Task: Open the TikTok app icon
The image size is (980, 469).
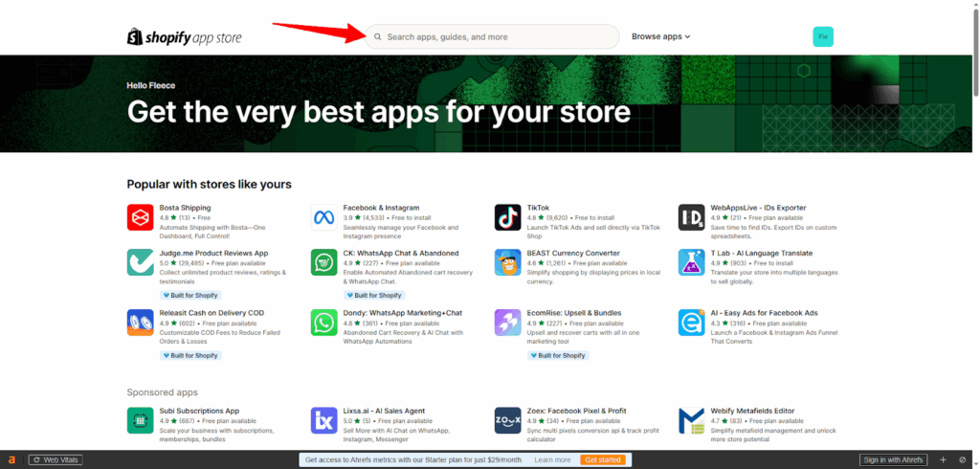Action: tap(507, 217)
